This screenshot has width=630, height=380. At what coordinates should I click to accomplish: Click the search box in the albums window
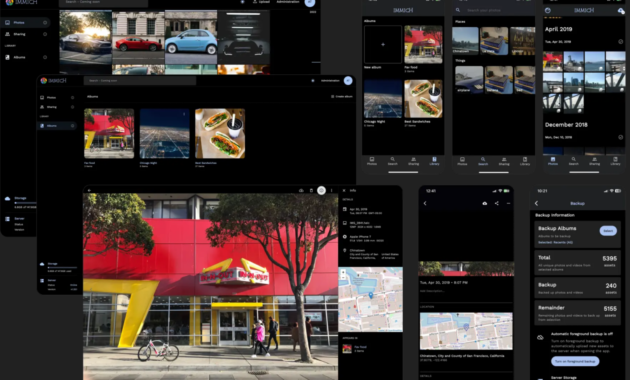point(140,81)
